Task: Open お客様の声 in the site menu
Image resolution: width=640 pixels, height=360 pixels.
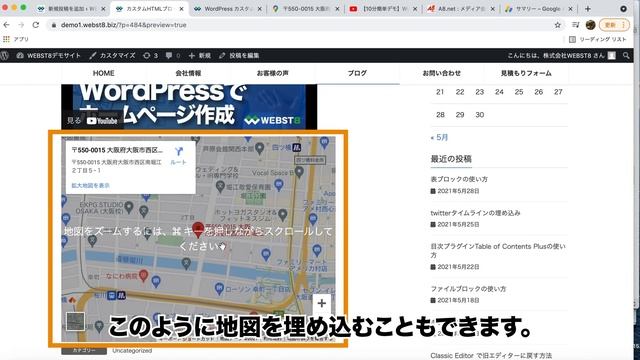Action: 273,73
